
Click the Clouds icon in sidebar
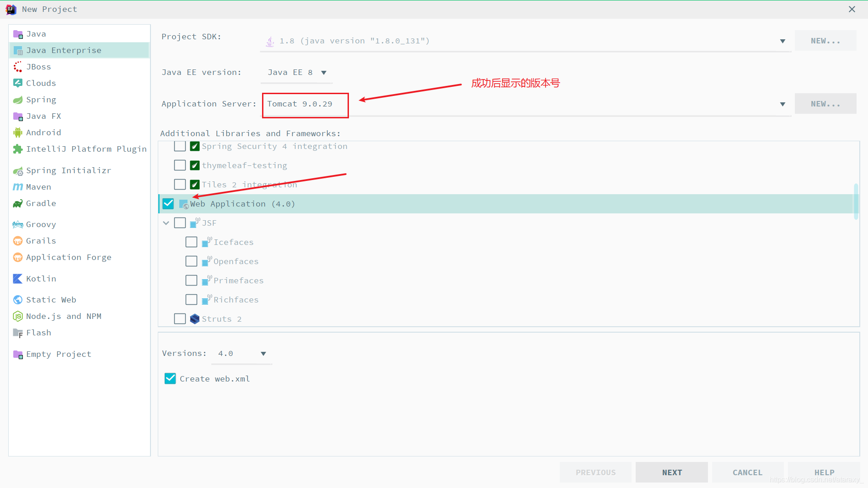[x=18, y=83]
